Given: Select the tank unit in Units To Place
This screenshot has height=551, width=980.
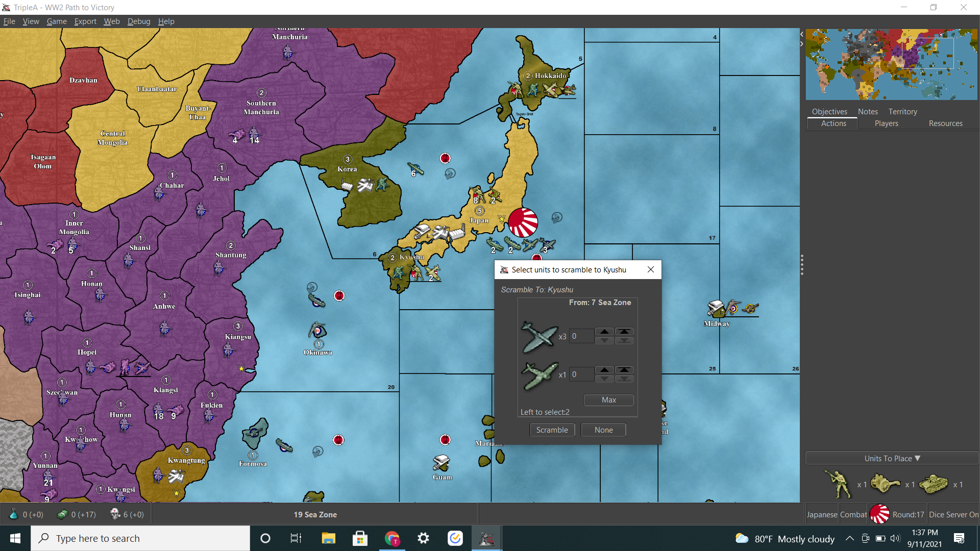Looking at the screenshot, I should 934,484.
